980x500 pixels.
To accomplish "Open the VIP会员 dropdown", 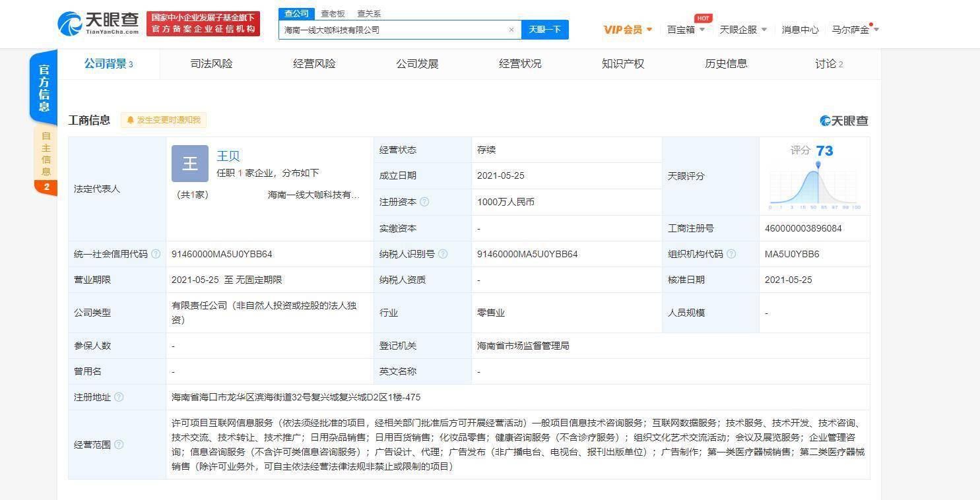I will coord(628,30).
